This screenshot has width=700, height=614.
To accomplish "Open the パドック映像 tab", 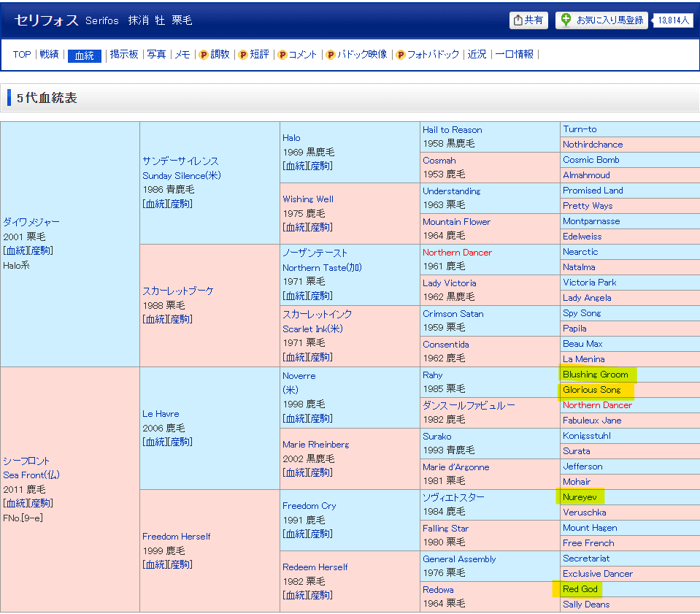I will coord(362,55).
